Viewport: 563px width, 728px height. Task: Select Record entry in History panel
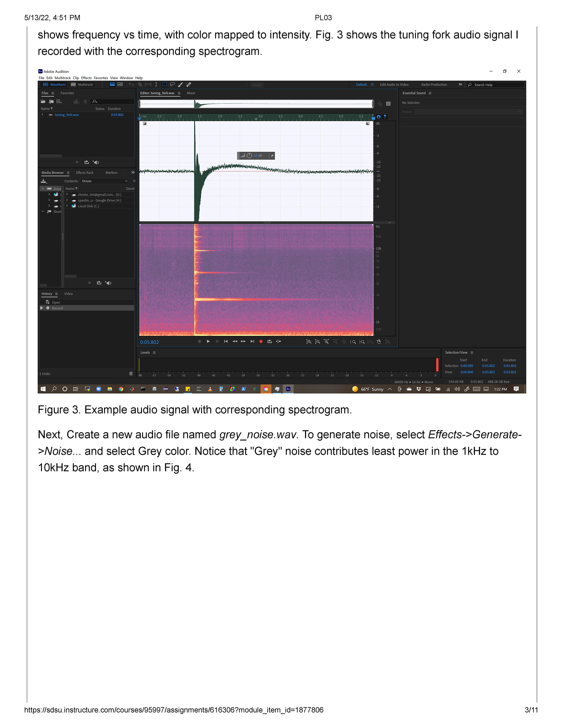coord(87,308)
